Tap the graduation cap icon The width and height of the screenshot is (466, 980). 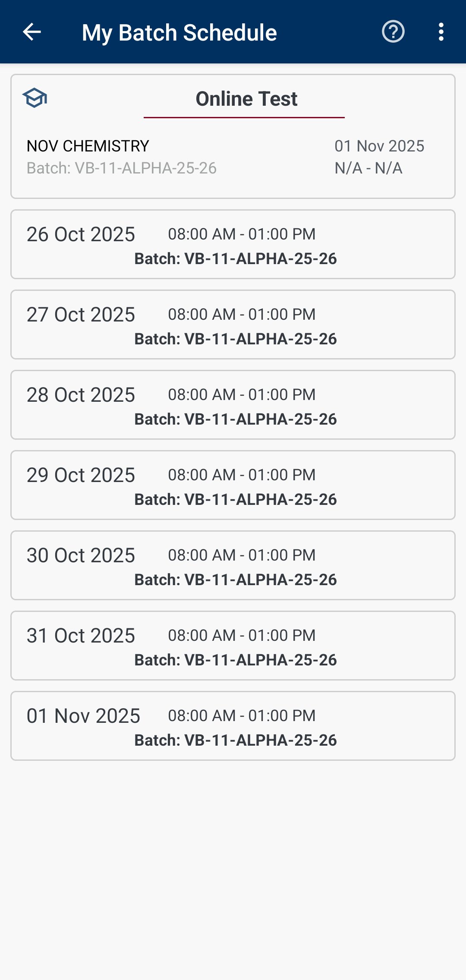coord(35,98)
